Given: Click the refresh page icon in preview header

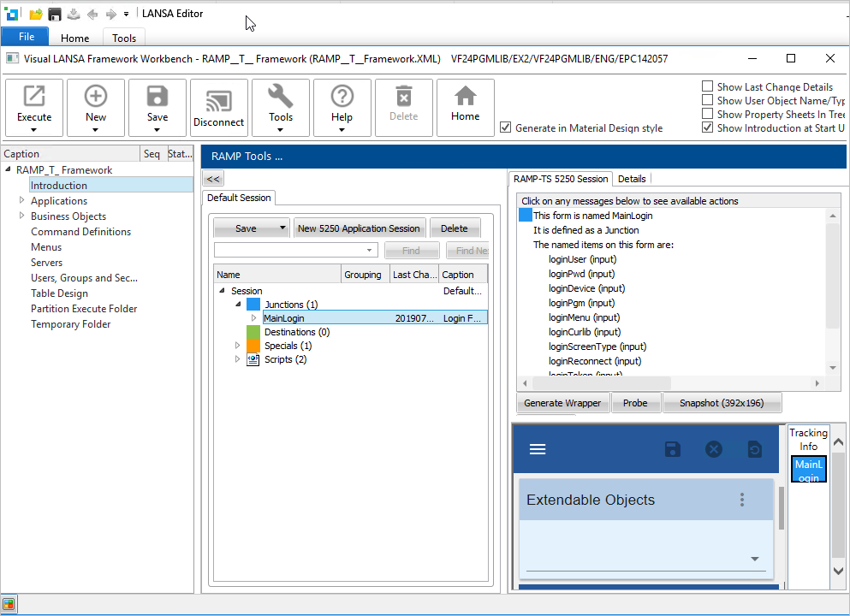Looking at the screenshot, I should (x=755, y=449).
